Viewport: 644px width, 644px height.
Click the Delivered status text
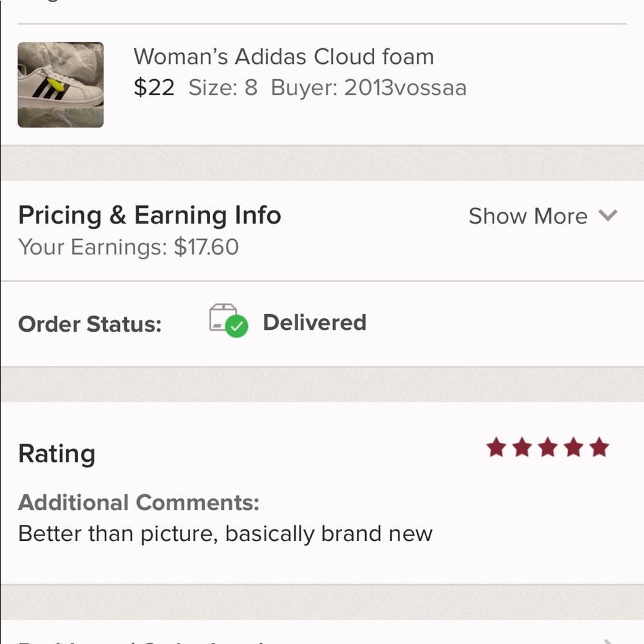(314, 322)
